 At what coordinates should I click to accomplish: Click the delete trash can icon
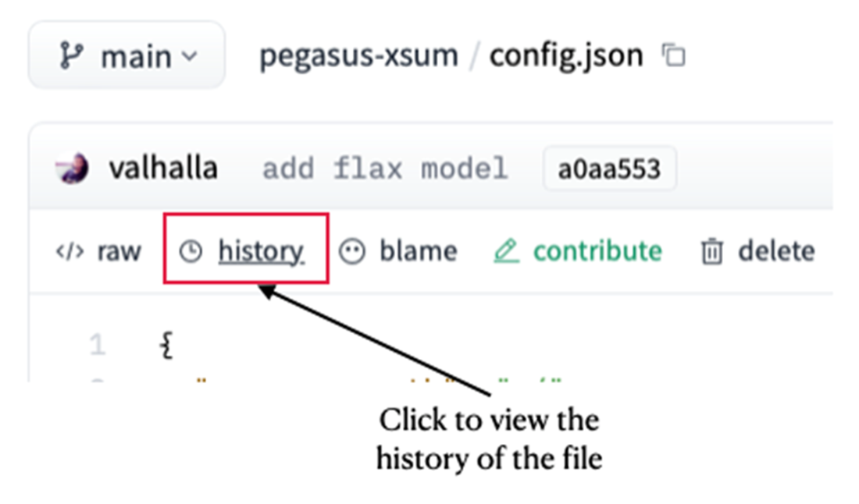[711, 252]
